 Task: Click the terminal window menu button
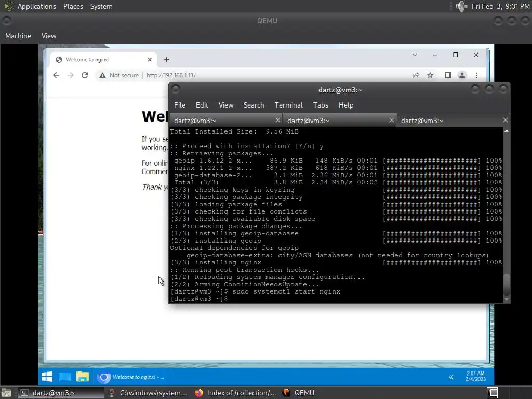[176, 89]
